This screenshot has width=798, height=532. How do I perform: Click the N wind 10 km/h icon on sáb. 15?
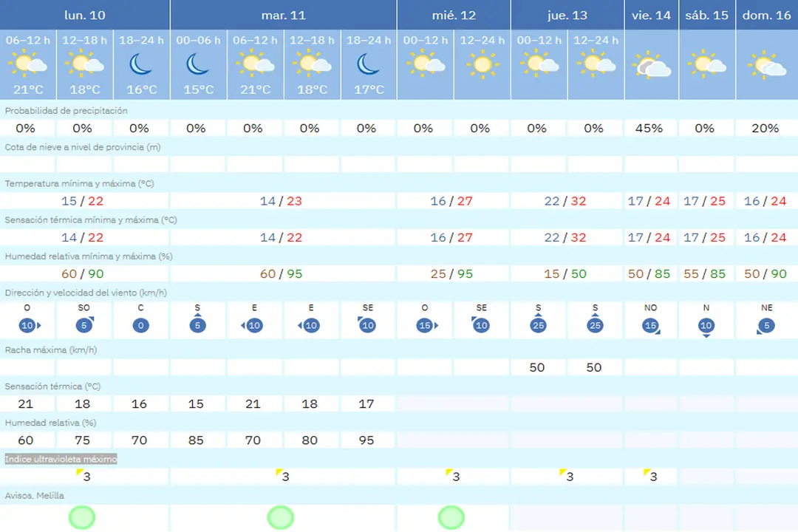[x=706, y=327]
